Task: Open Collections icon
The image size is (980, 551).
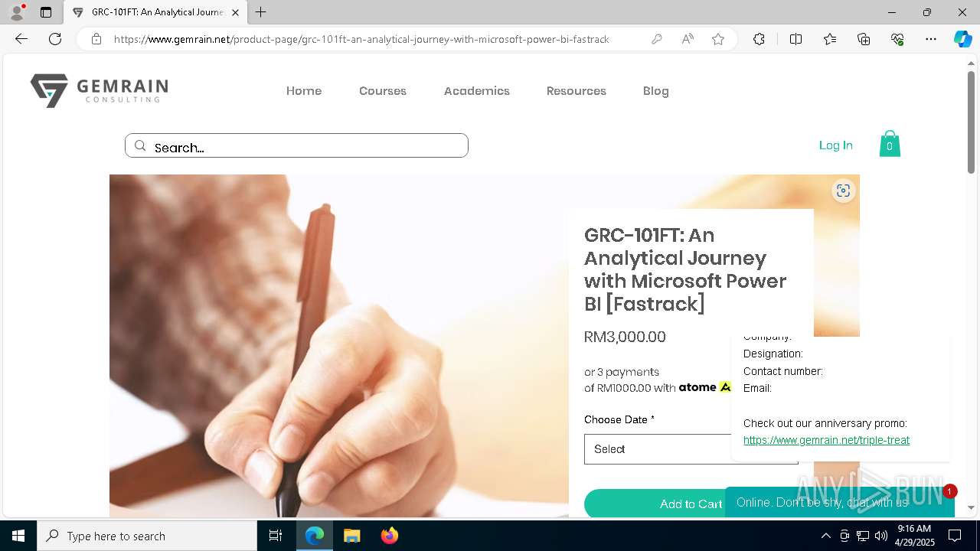Action: (x=864, y=39)
